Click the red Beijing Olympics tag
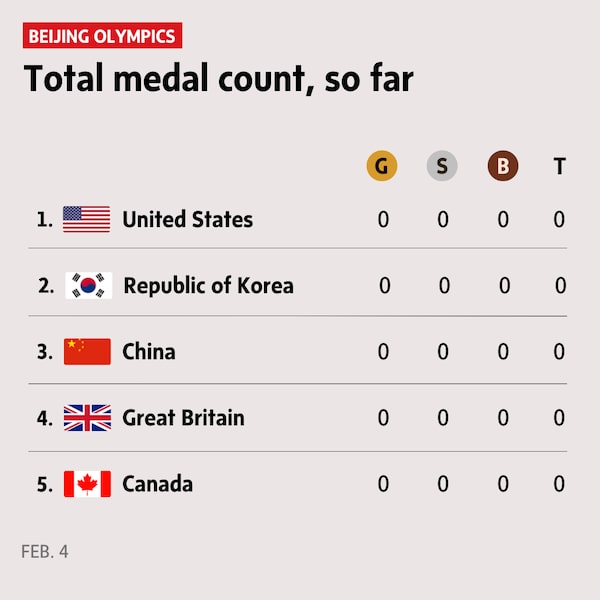Viewport: 600px width, 600px height. point(102,37)
